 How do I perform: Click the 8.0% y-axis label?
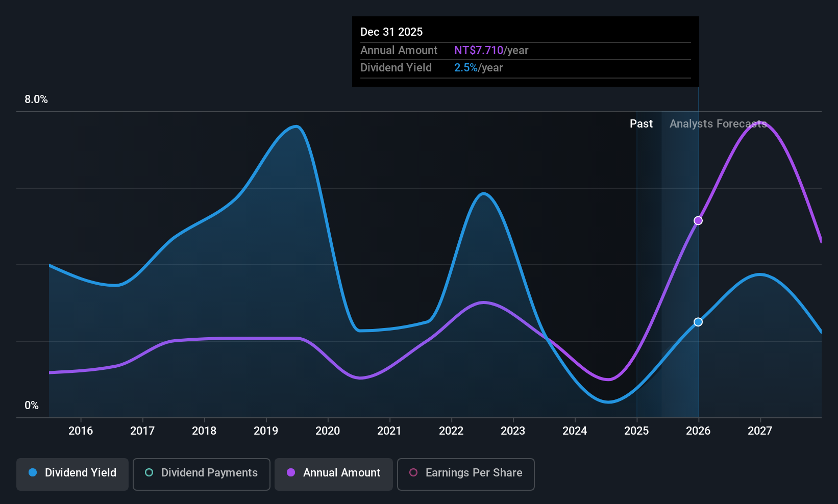(x=36, y=99)
